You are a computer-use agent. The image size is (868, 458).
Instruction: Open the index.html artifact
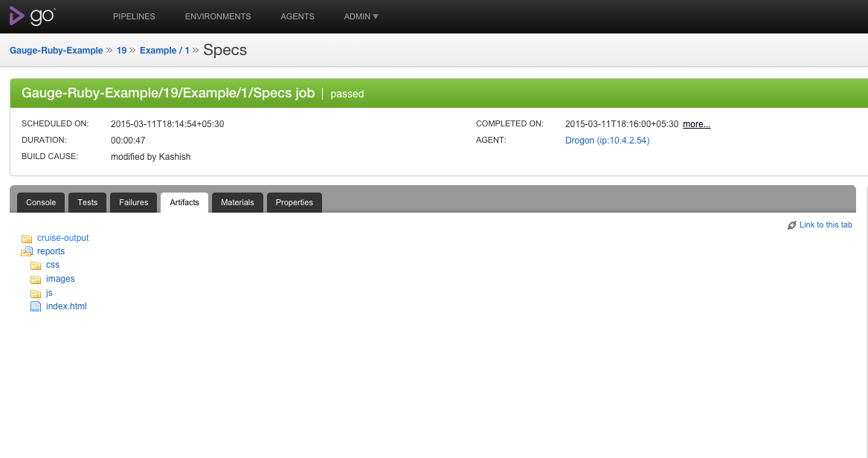(x=66, y=306)
